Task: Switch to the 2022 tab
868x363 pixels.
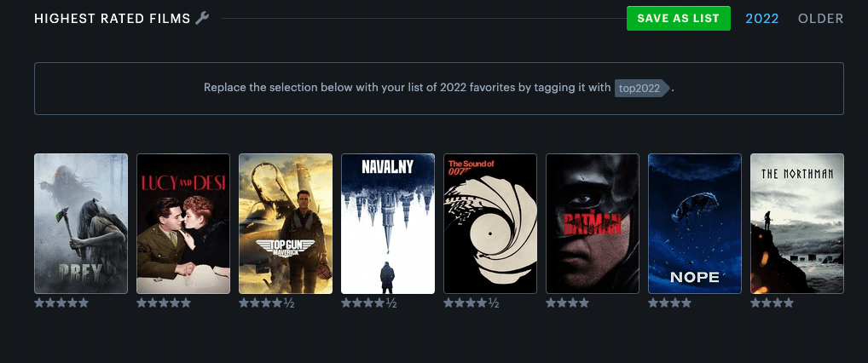Action: click(761, 18)
